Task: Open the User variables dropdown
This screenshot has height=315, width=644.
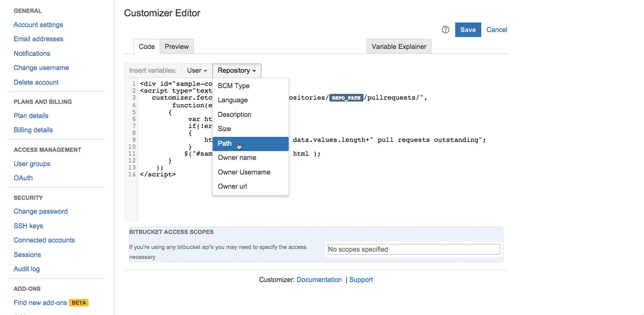Action: [197, 71]
